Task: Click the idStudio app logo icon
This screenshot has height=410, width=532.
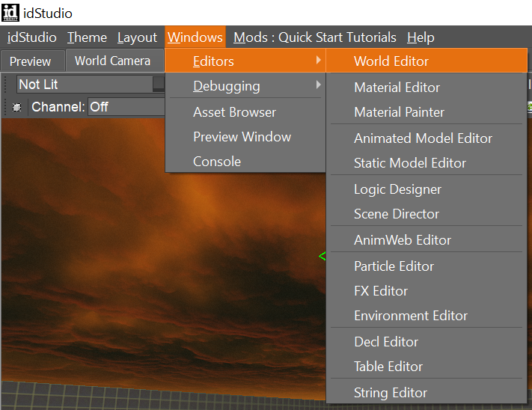Action: coord(10,13)
